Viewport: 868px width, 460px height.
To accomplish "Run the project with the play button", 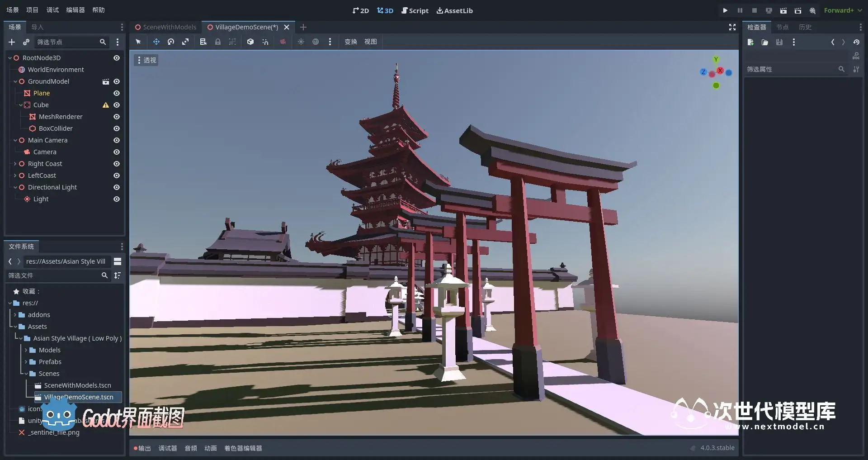I will pyautogui.click(x=725, y=10).
